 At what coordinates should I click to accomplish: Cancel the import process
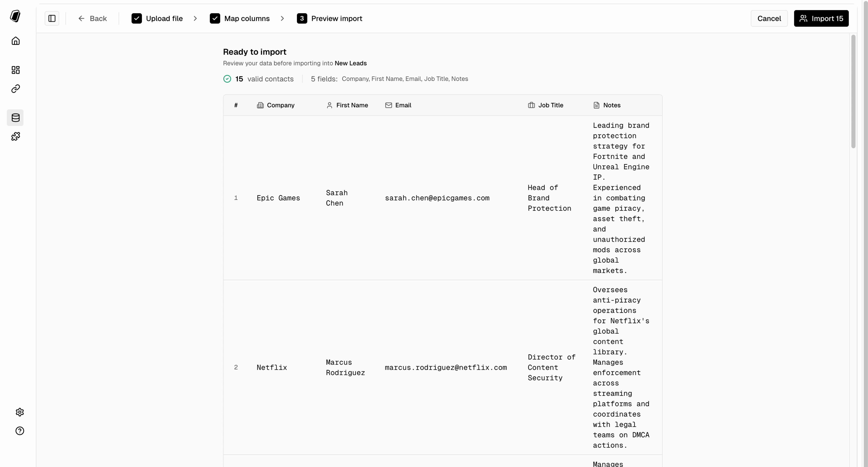pos(769,19)
